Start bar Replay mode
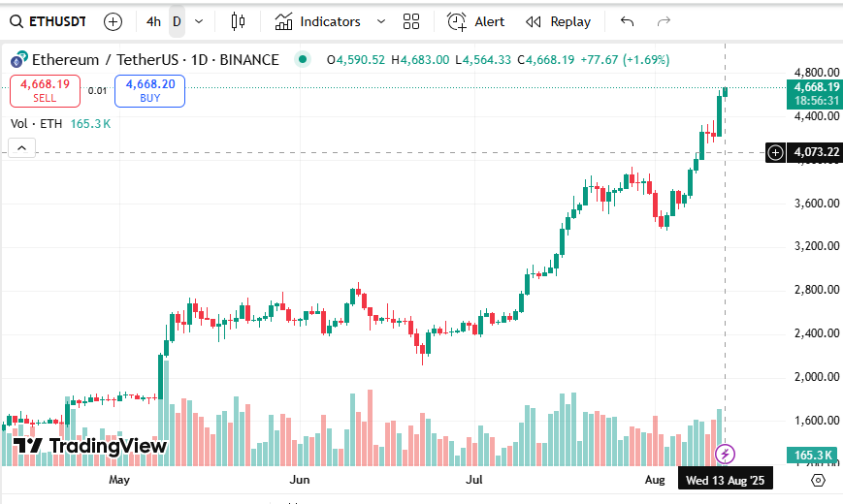The height and width of the screenshot is (504, 843). click(558, 21)
